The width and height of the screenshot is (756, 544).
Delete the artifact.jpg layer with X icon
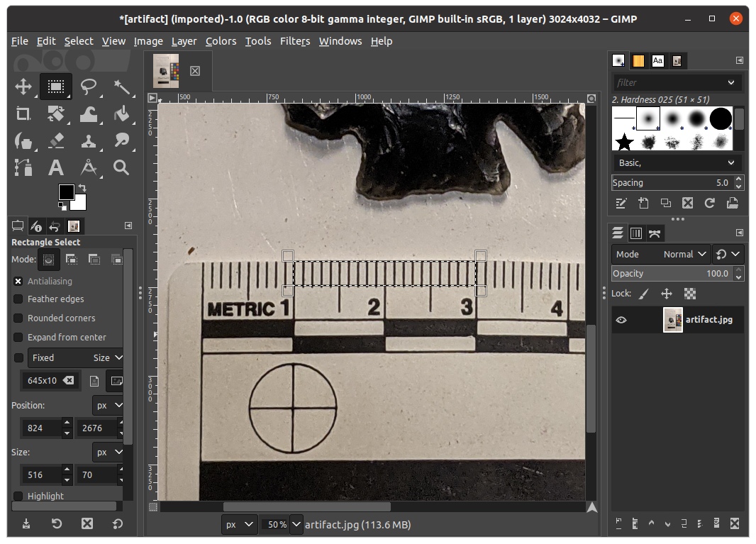(734, 523)
